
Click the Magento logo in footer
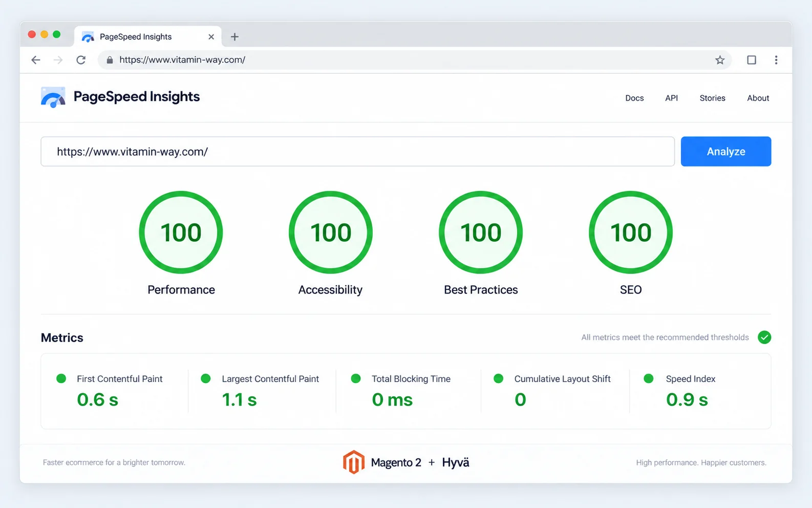[353, 462]
